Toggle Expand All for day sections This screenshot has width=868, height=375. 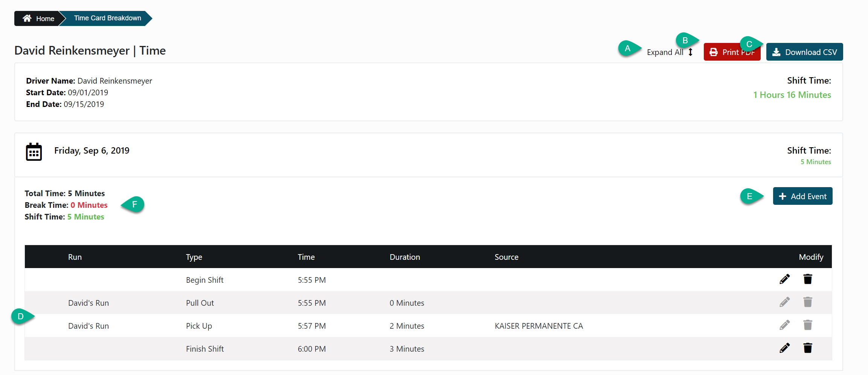665,52
